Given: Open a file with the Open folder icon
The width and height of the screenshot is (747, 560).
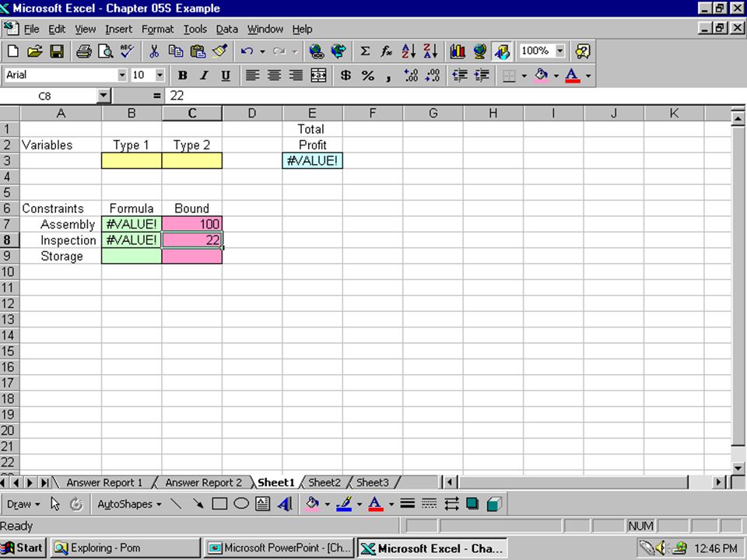Looking at the screenshot, I should pos(34,51).
